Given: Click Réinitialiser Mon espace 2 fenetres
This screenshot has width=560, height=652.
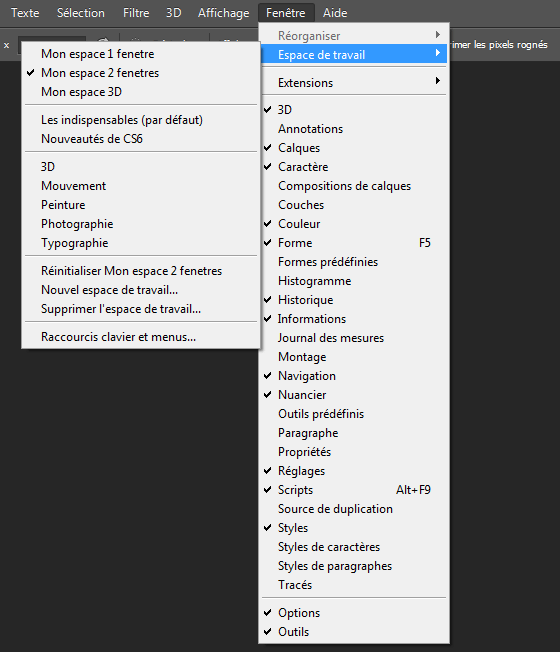Looking at the screenshot, I should (141, 271).
